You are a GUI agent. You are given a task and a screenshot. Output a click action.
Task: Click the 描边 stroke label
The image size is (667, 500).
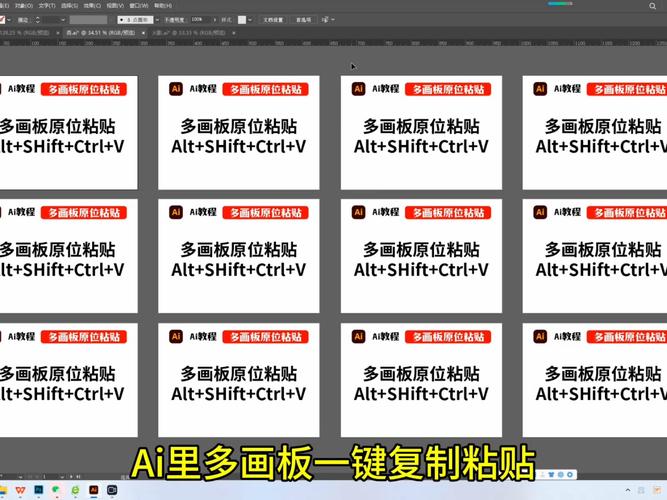click(x=23, y=20)
